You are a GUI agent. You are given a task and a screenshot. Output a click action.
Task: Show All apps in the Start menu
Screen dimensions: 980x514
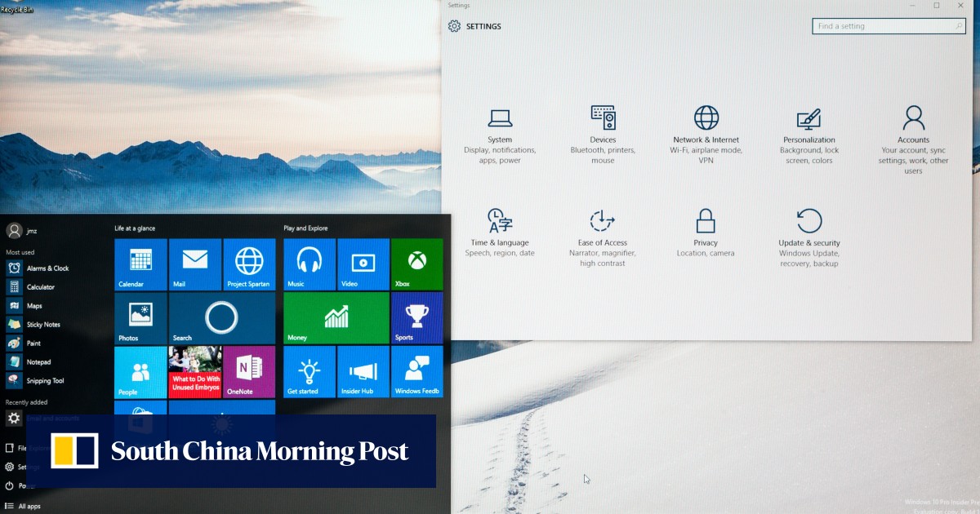point(29,507)
